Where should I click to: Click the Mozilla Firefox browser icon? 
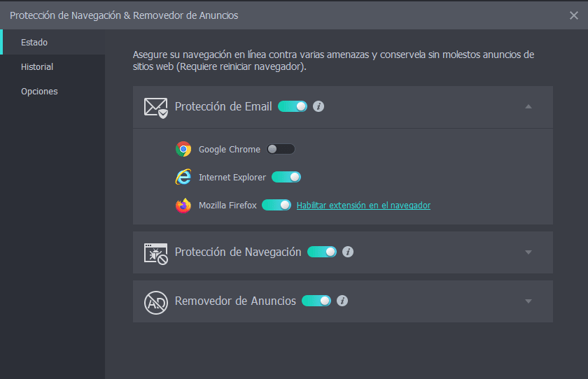click(x=183, y=206)
